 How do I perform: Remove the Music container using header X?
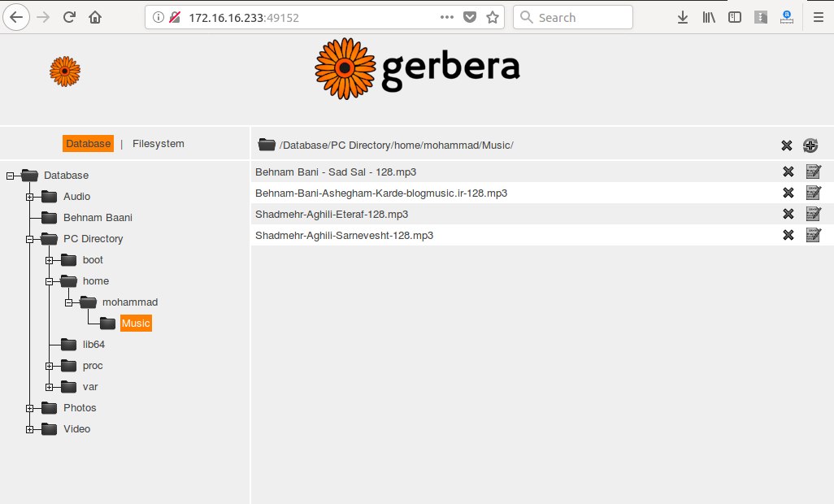(786, 146)
